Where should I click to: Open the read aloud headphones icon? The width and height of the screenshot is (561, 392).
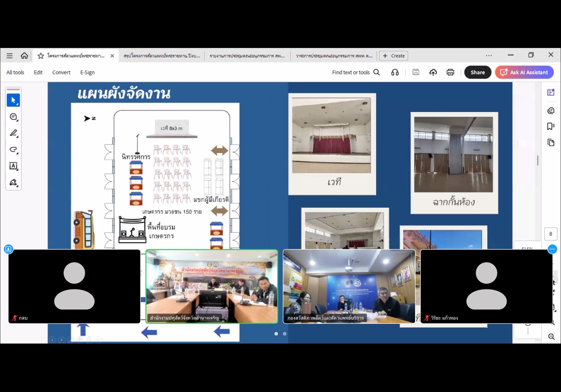coord(395,72)
